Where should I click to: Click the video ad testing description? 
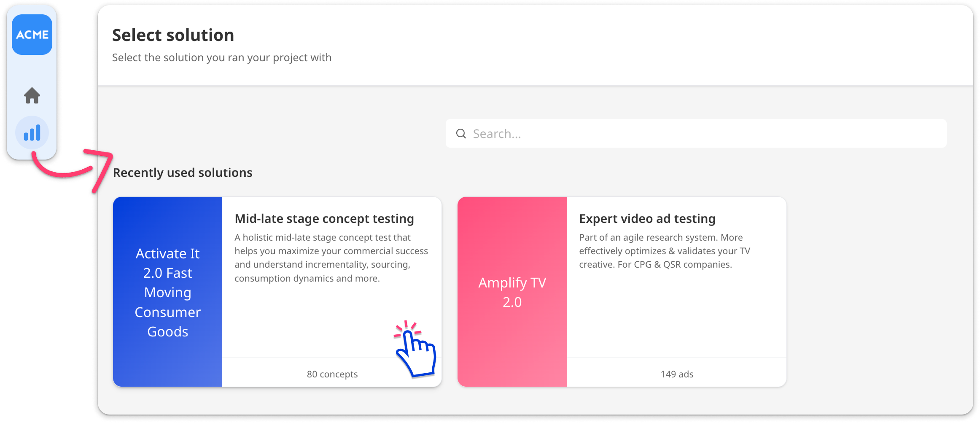tap(665, 251)
